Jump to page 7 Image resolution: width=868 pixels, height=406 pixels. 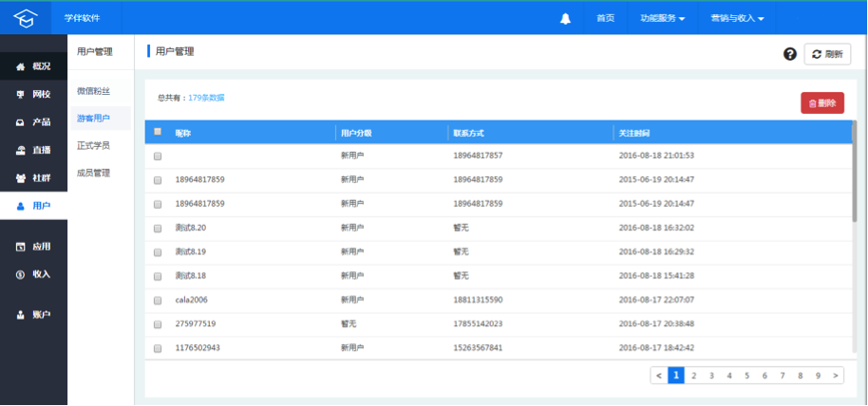(783, 376)
